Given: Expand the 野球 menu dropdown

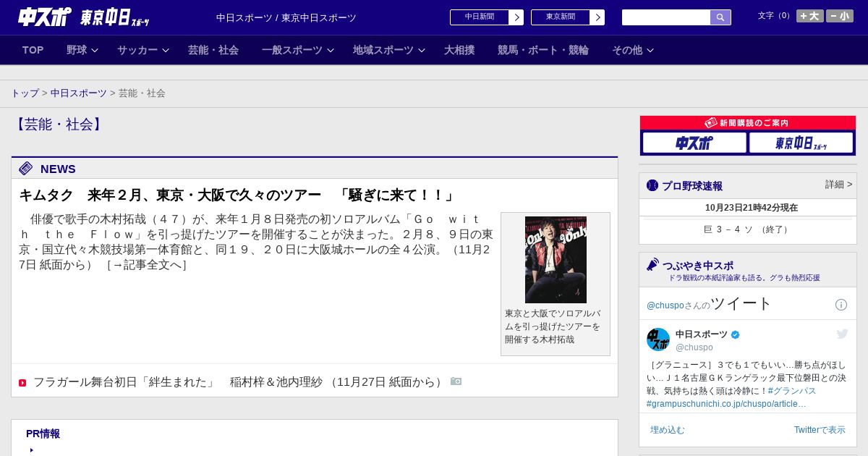Looking at the screenshot, I should coord(82,50).
